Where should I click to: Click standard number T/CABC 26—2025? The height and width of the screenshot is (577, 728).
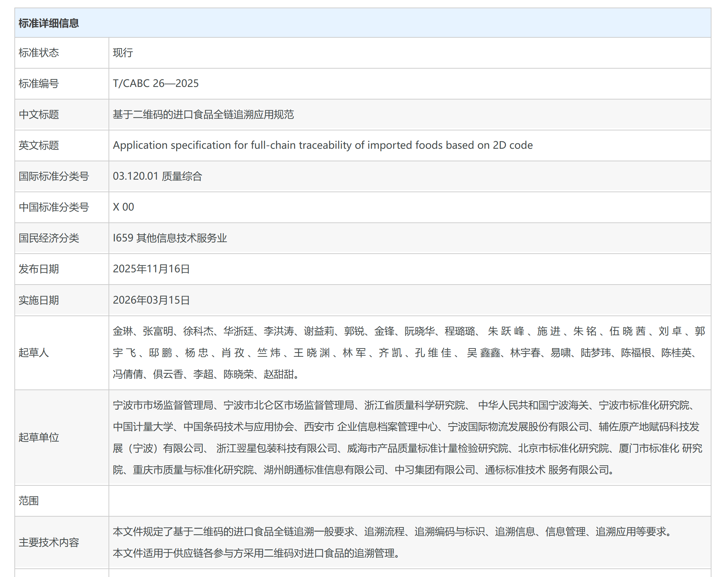click(156, 83)
